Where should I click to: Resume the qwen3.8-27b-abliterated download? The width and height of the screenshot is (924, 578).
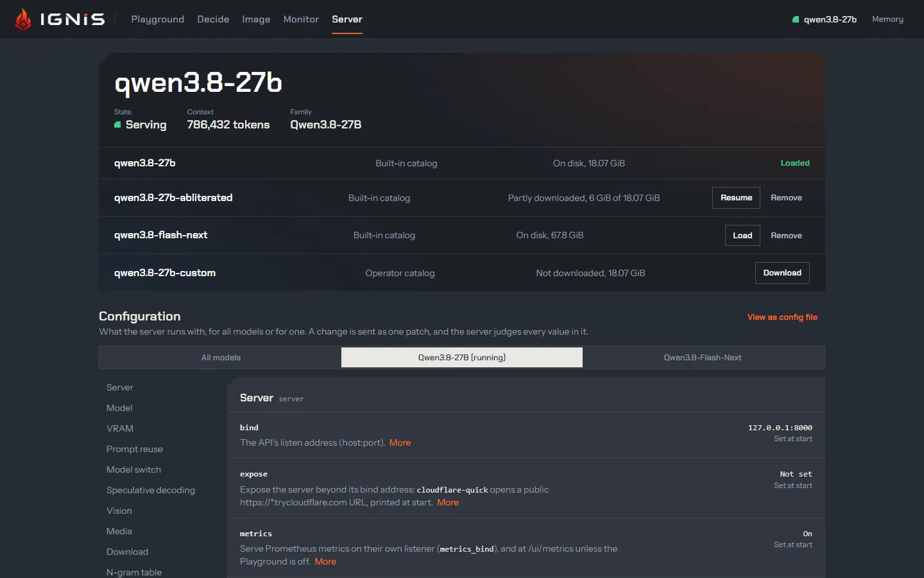pos(736,198)
